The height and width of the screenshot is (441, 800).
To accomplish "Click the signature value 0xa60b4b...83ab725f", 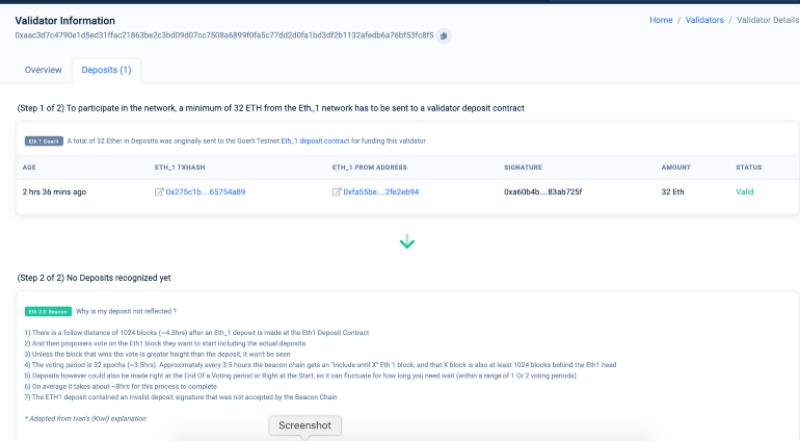I will 543,192.
